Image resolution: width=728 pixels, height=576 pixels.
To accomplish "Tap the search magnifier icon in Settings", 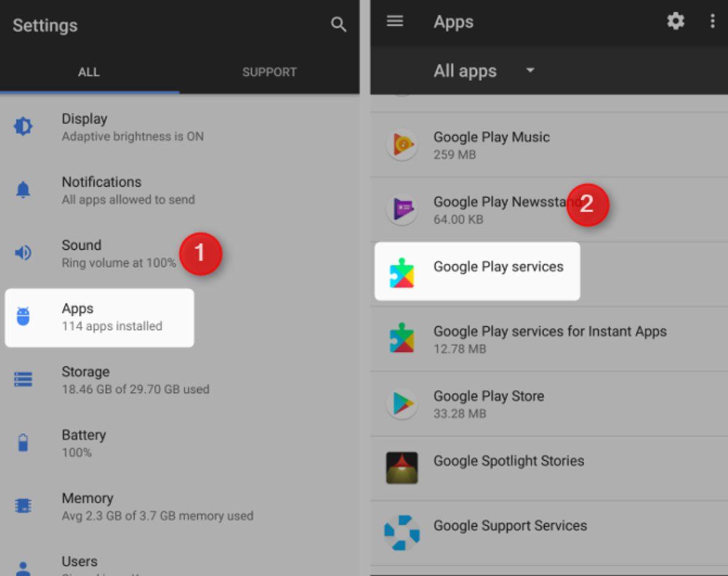I will [338, 25].
